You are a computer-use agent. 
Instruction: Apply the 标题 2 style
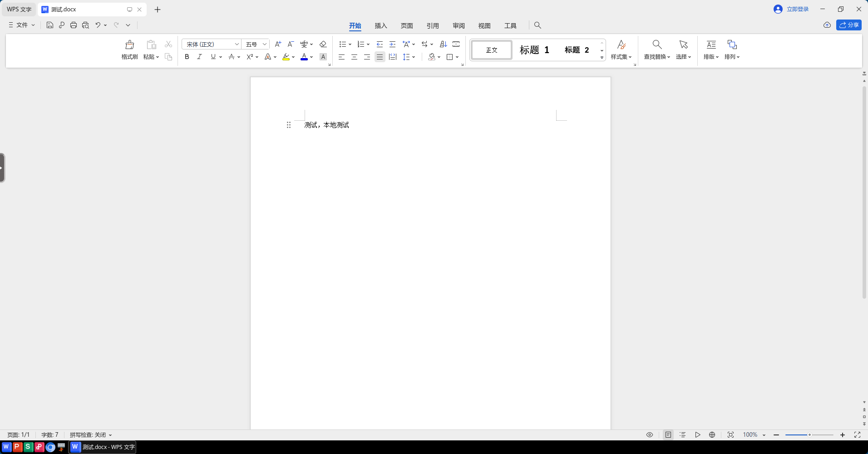click(577, 50)
